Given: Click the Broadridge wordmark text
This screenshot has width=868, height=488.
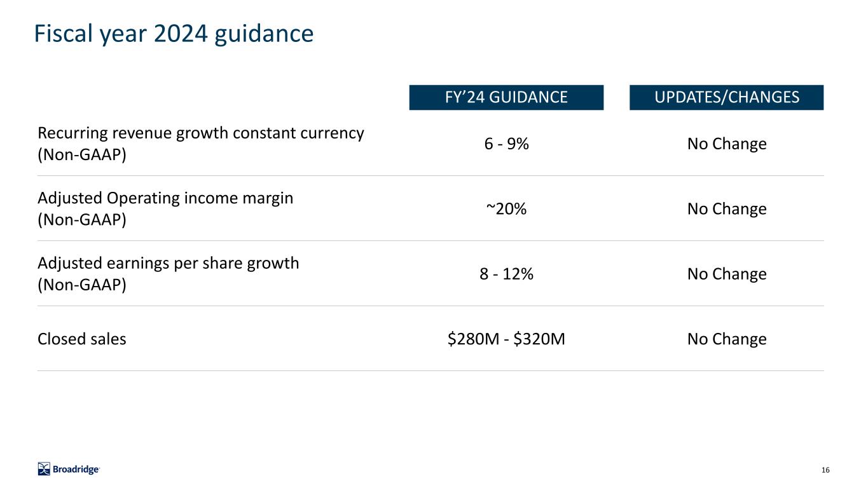Looking at the screenshot, I should 76,470.
